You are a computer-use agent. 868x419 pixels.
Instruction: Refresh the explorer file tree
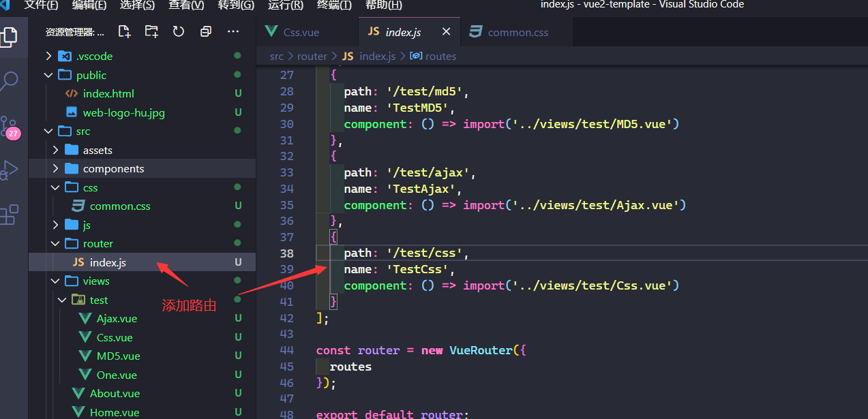point(179,31)
